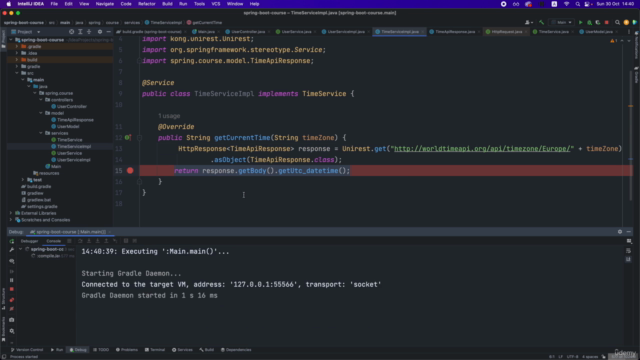Screen dimensions: 640x360
Task: Click Step Into icon in debugger toolbar
Action: (x=89, y=241)
